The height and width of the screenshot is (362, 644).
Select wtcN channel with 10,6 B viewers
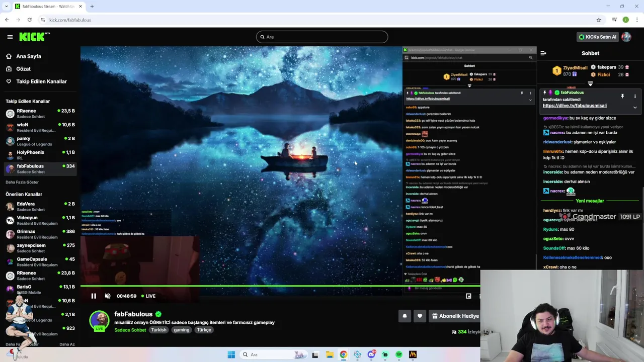click(40, 127)
